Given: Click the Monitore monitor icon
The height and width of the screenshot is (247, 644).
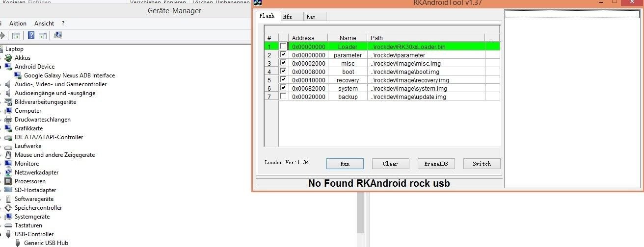Looking at the screenshot, I should click(x=9, y=164).
